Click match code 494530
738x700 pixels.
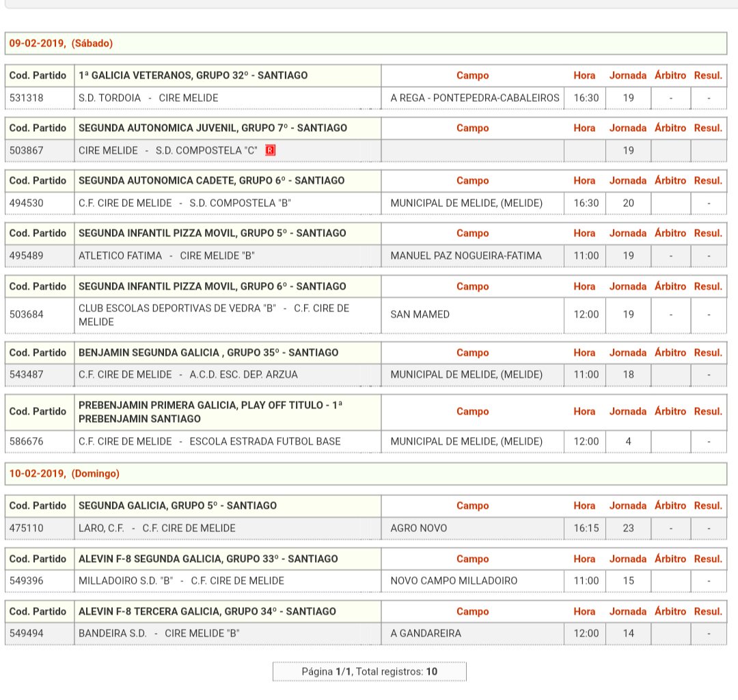click(27, 204)
